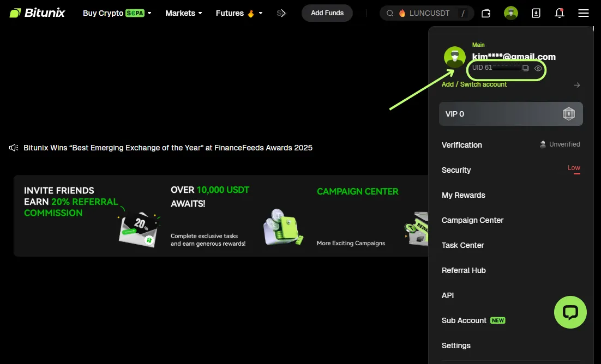The height and width of the screenshot is (364, 601).
Task: Click the profile avatar in header
Action: pos(511,13)
